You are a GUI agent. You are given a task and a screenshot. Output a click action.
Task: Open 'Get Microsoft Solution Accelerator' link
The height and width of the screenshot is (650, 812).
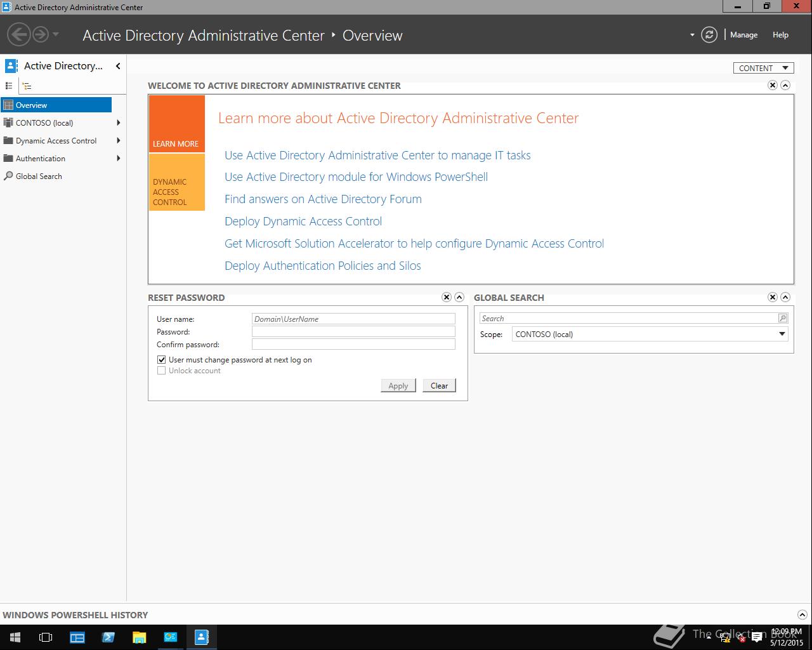(x=414, y=243)
